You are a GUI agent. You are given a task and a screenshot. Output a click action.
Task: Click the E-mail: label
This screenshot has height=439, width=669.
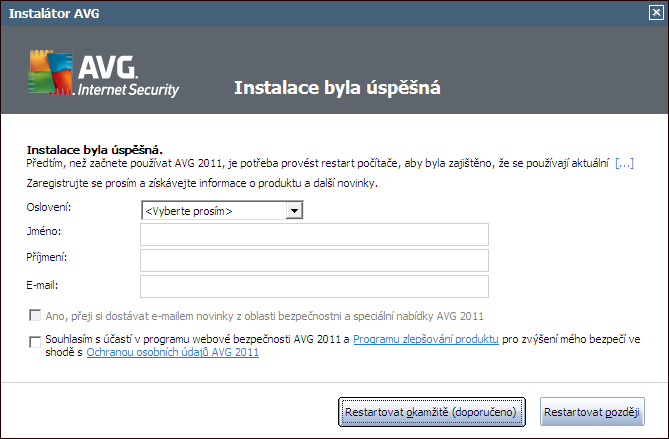click(x=42, y=285)
